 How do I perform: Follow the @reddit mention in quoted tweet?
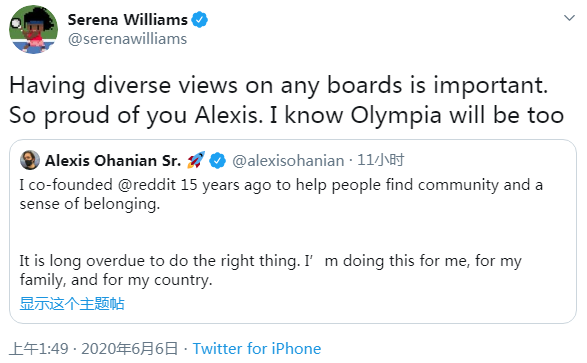coord(147,185)
